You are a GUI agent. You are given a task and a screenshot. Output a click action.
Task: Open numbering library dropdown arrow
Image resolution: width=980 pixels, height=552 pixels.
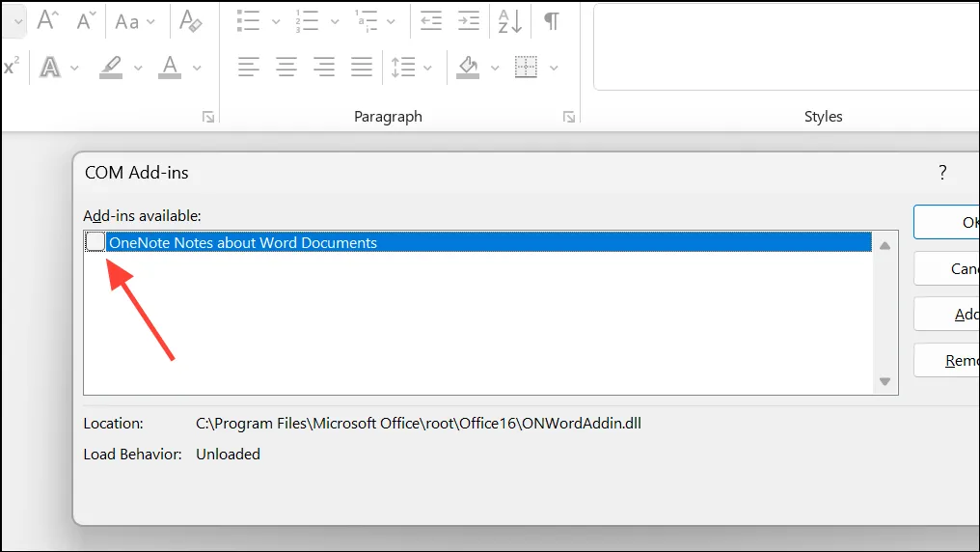(x=335, y=22)
